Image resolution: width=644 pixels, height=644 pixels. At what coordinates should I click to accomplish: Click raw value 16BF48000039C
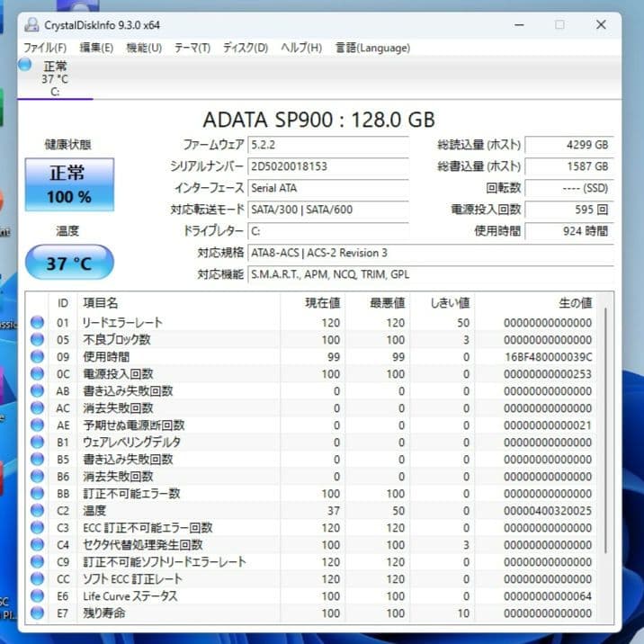(x=549, y=357)
